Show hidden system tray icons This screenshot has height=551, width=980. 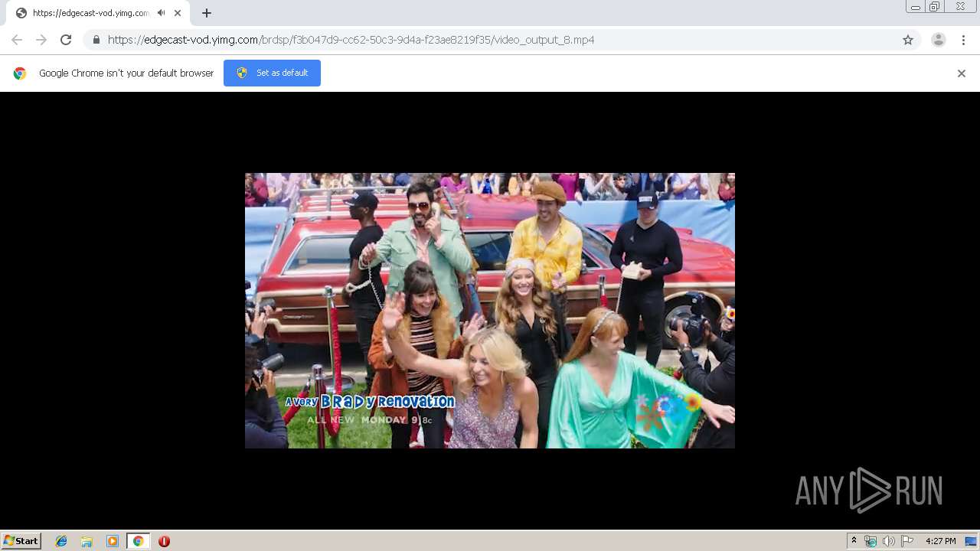coord(854,541)
